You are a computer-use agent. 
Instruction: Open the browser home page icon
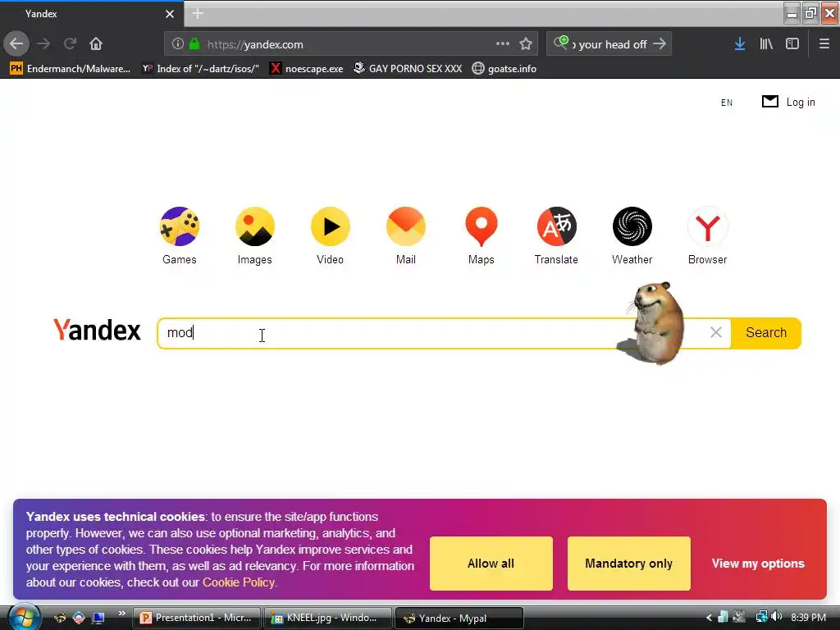(96, 44)
